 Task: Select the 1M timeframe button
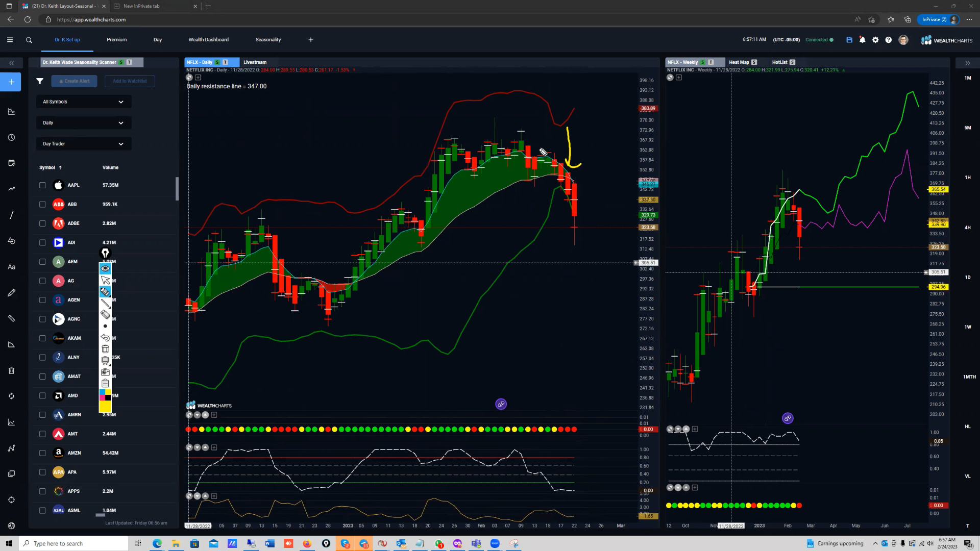point(968,78)
